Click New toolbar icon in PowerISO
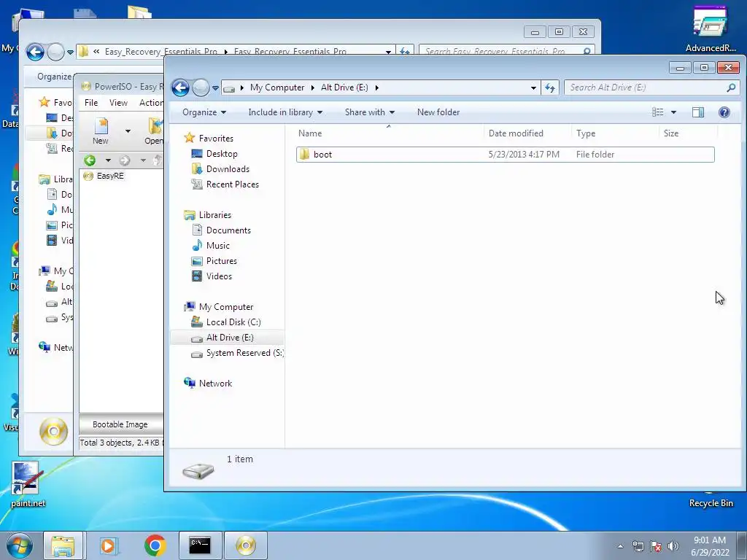The height and width of the screenshot is (560, 747). click(x=101, y=131)
